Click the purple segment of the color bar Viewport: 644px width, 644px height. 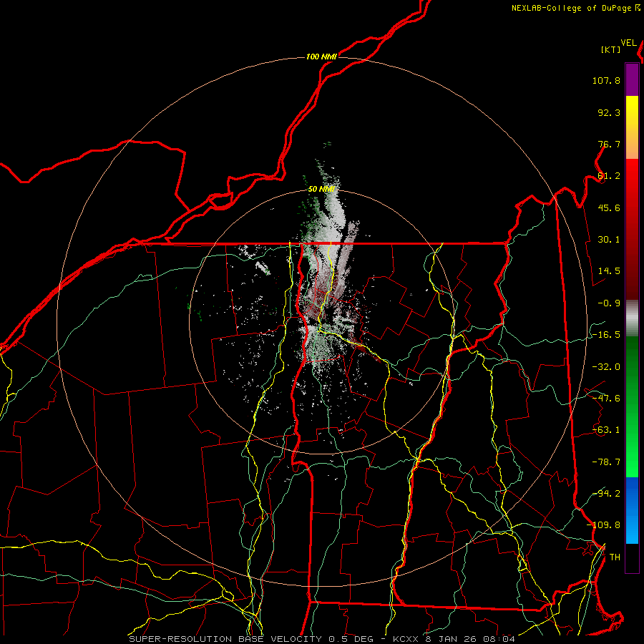[632, 80]
